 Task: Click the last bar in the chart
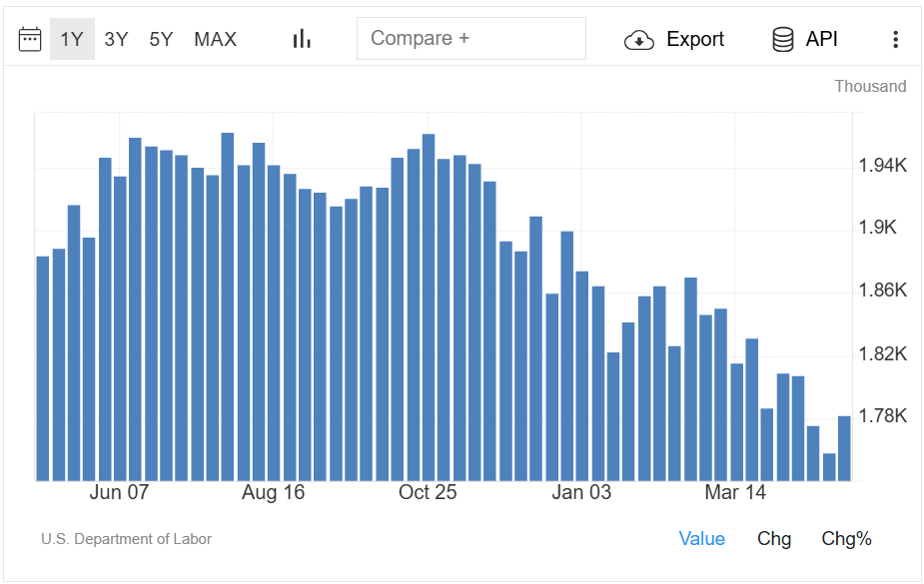coord(844,448)
